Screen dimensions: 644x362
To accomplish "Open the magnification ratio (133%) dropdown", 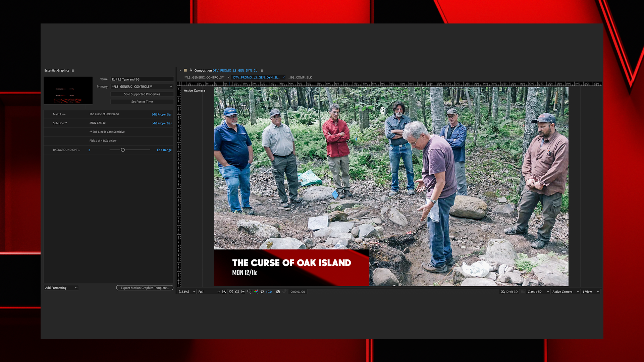I will tap(187, 292).
